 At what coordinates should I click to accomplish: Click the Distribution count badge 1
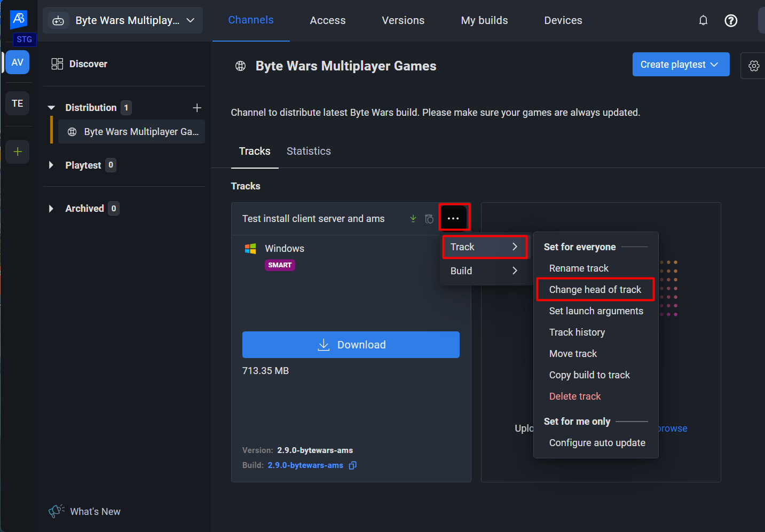126,108
